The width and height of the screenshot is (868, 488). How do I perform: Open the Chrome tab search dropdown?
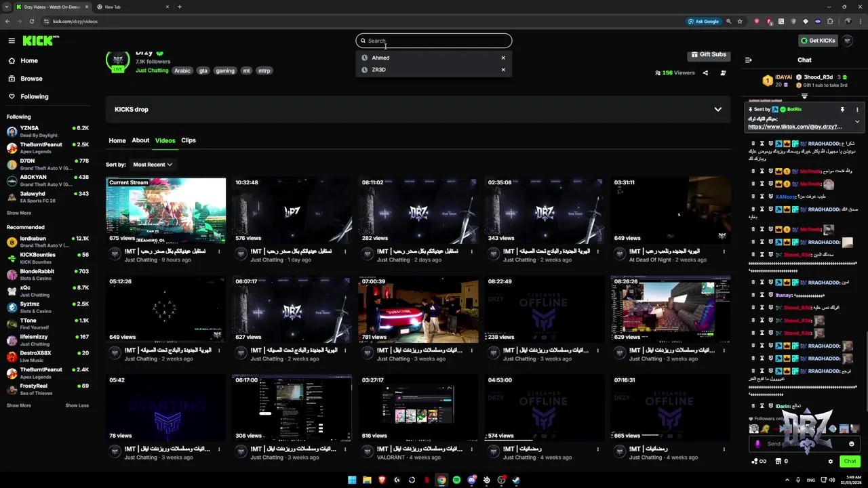pos(7,7)
